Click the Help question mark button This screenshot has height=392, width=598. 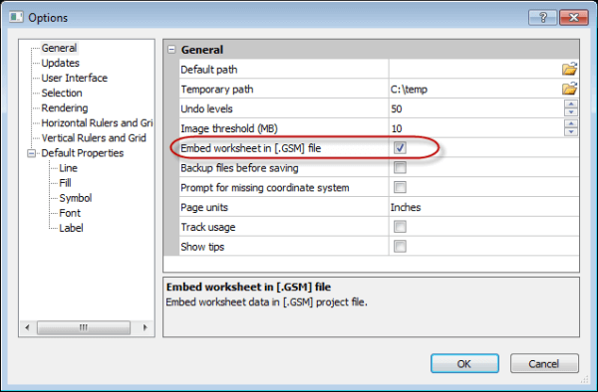click(543, 18)
